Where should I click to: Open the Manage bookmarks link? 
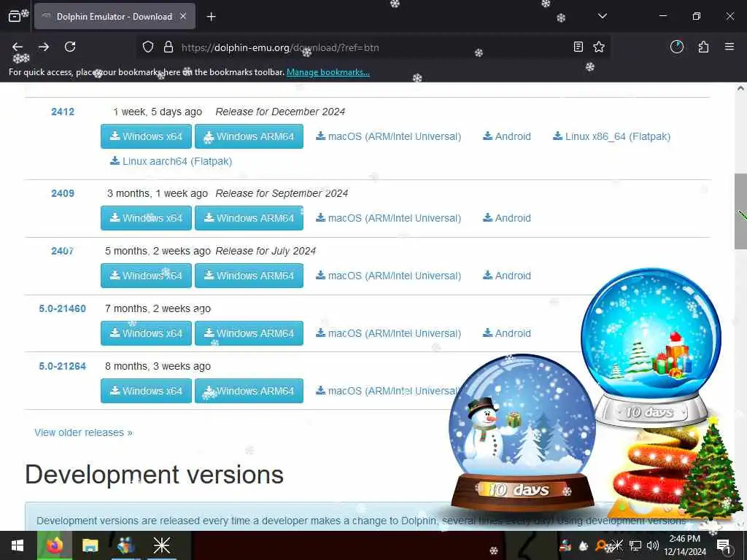328,72
